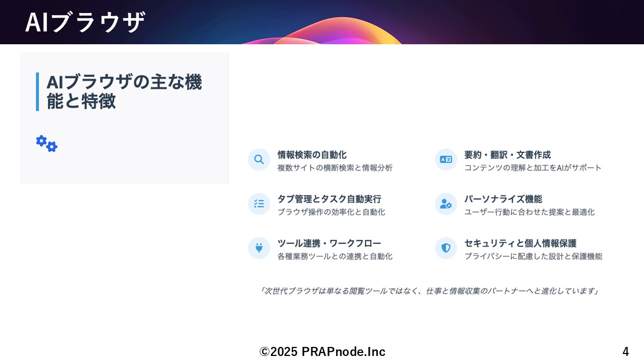Click the plug icon for ツール連携
644x362 pixels.
259,248
